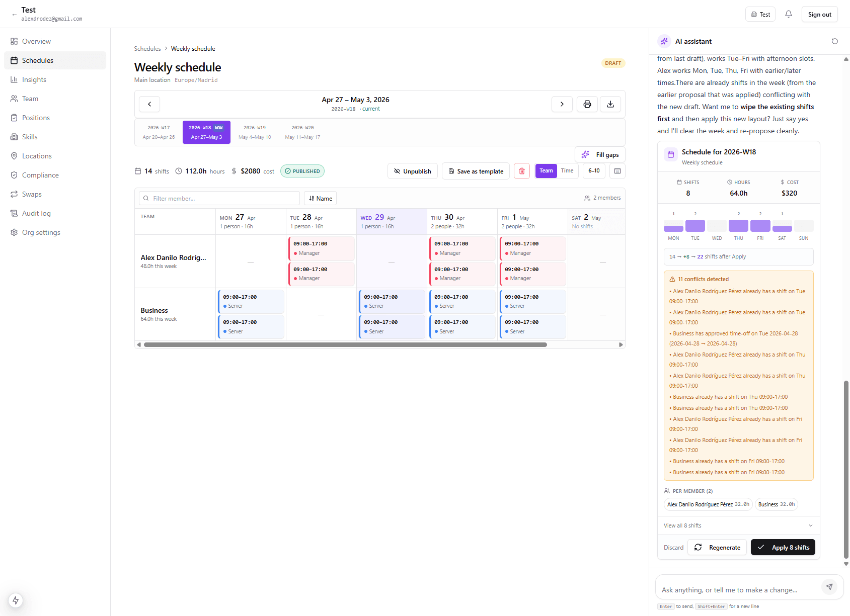
Task: Discard the AI proposal
Action: [673, 548]
